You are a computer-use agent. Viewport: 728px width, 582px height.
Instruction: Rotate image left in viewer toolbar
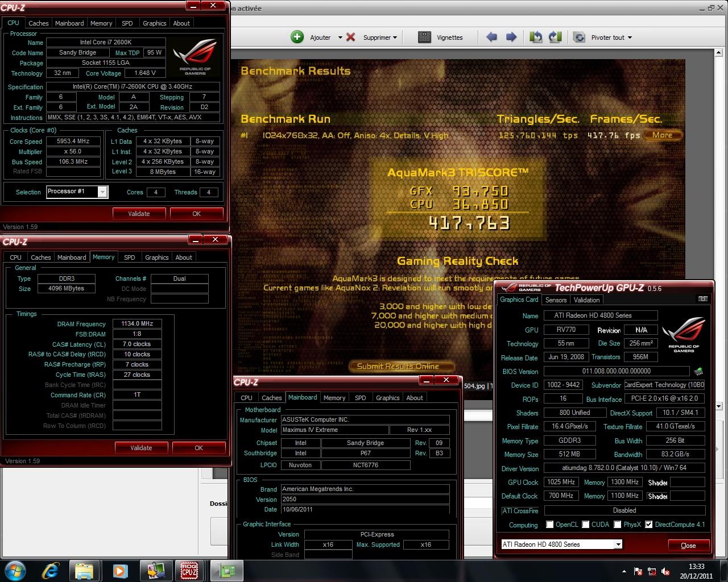point(536,37)
